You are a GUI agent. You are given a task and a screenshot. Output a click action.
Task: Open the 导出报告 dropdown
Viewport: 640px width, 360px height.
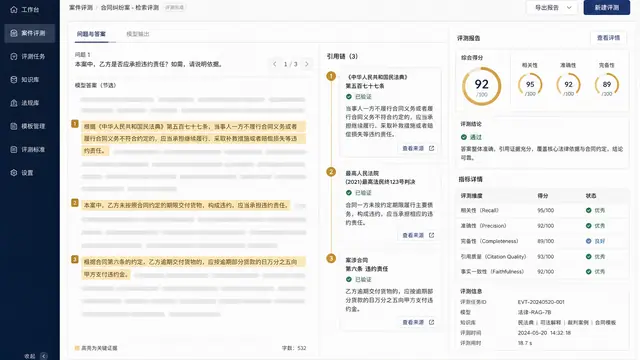[x=553, y=8]
